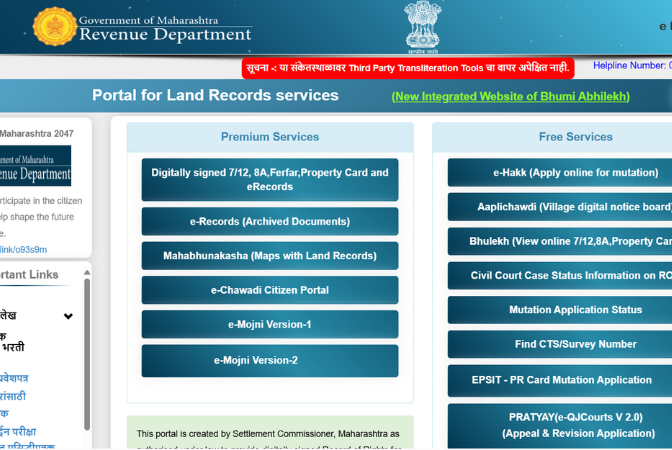Select Find CTS/Survey Number
The image size is (672, 450).
pos(560,344)
